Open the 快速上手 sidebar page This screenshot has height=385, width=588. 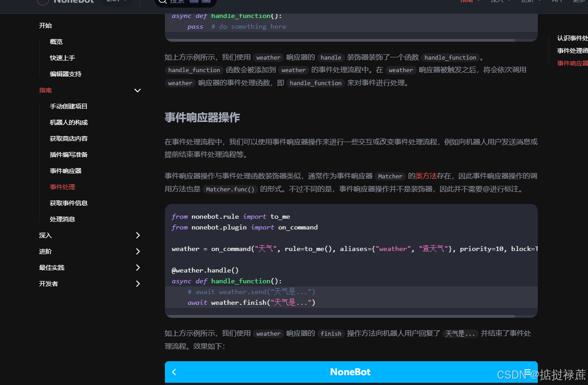click(62, 58)
